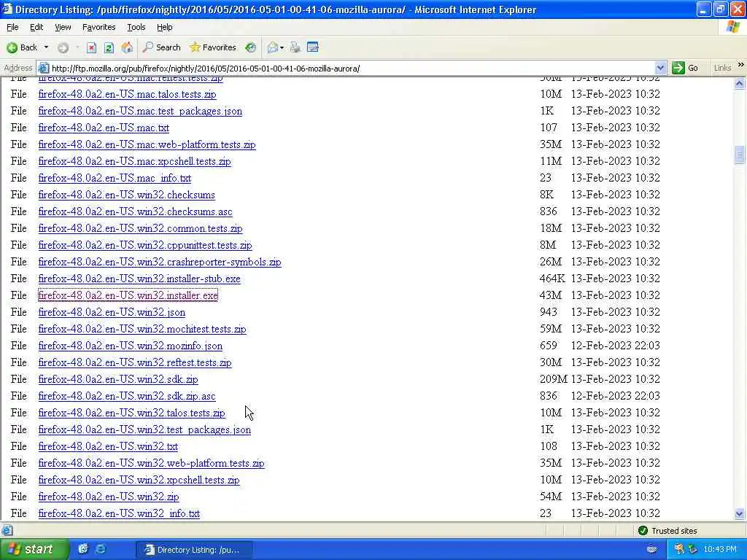Click the Go button
This screenshot has height=560, width=747.
pyautogui.click(x=686, y=68)
